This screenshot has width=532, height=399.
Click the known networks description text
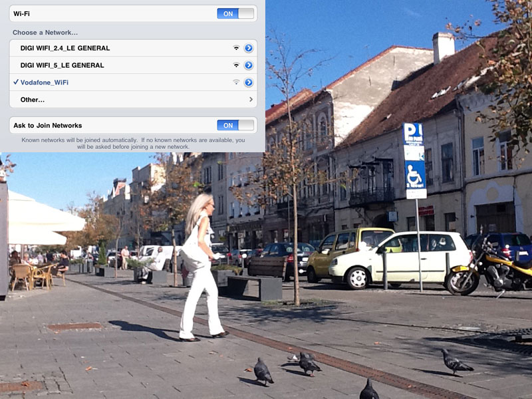click(133, 143)
